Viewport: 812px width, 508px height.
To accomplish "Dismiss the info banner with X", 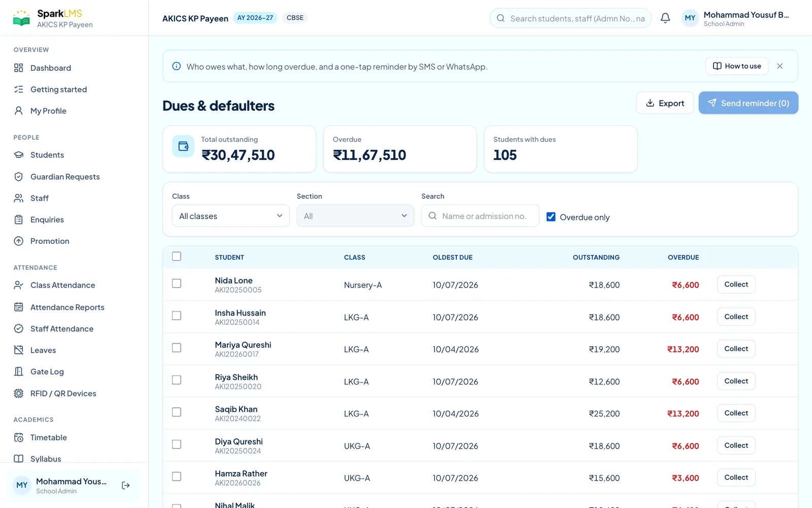I will pos(780,66).
